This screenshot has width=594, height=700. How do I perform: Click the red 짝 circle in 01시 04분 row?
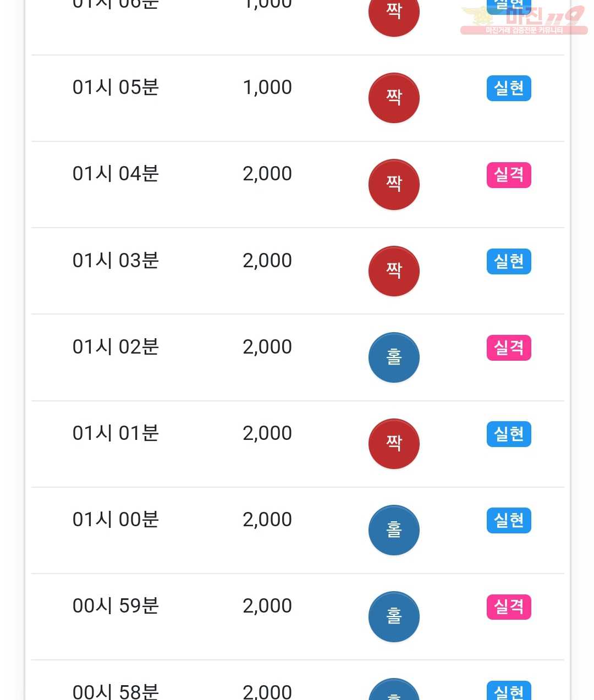point(394,184)
